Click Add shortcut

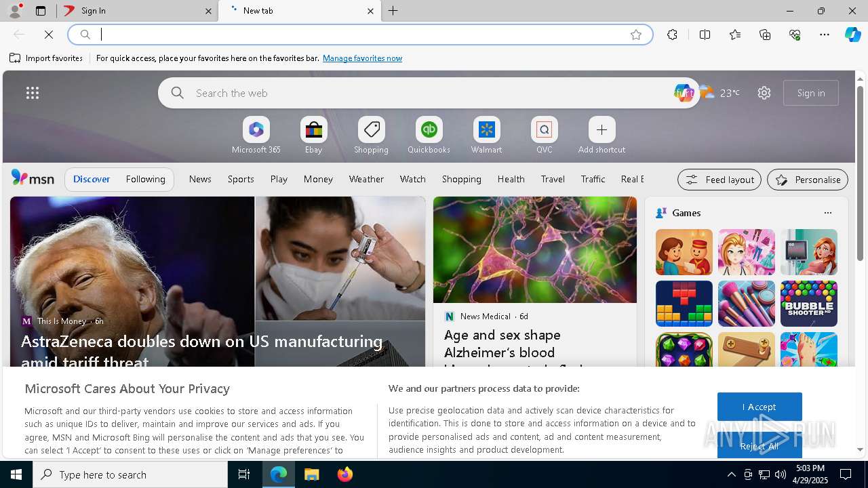coord(602,136)
